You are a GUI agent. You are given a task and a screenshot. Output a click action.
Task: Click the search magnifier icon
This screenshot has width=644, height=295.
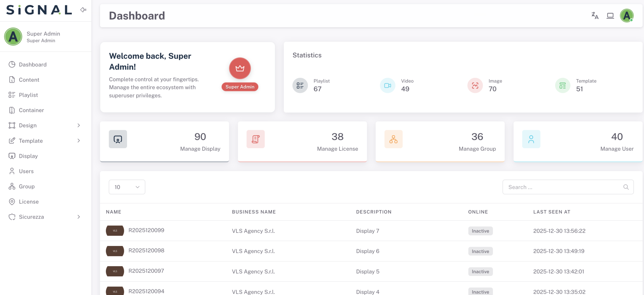pyautogui.click(x=626, y=187)
